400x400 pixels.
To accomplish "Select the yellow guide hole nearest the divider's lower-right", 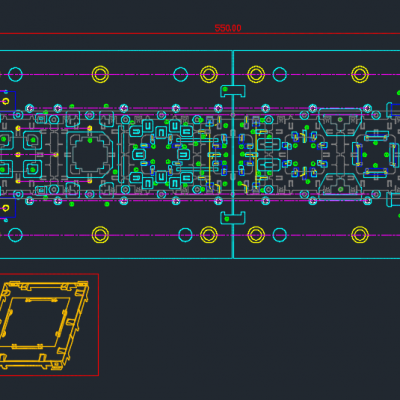I will (x=256, y=235).
